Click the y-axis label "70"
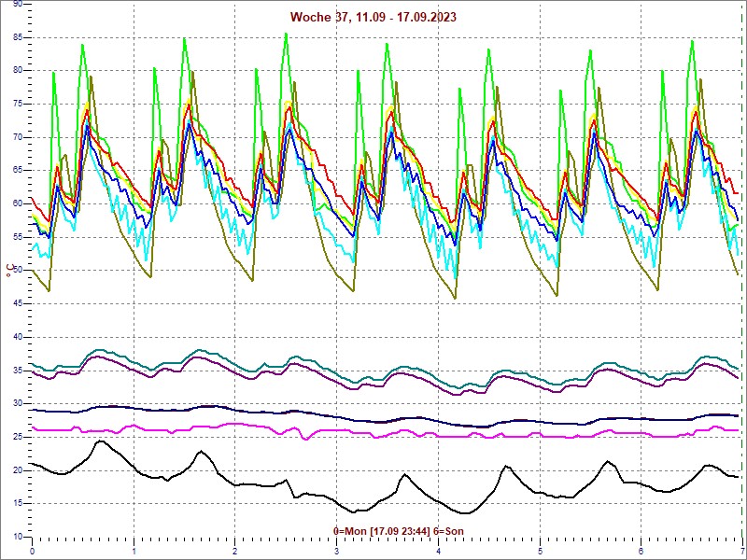 coord(18,137)
